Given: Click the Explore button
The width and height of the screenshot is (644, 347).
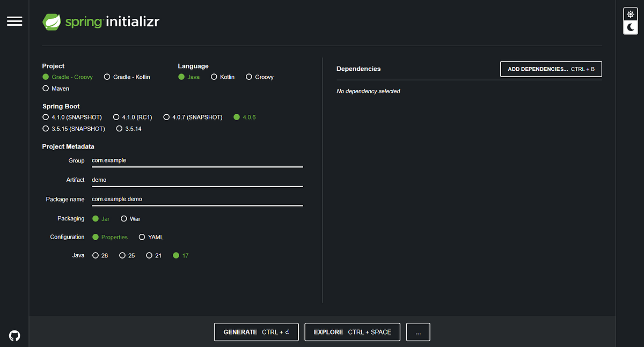Looking at the screenshot, I should [x=353, y=332].
